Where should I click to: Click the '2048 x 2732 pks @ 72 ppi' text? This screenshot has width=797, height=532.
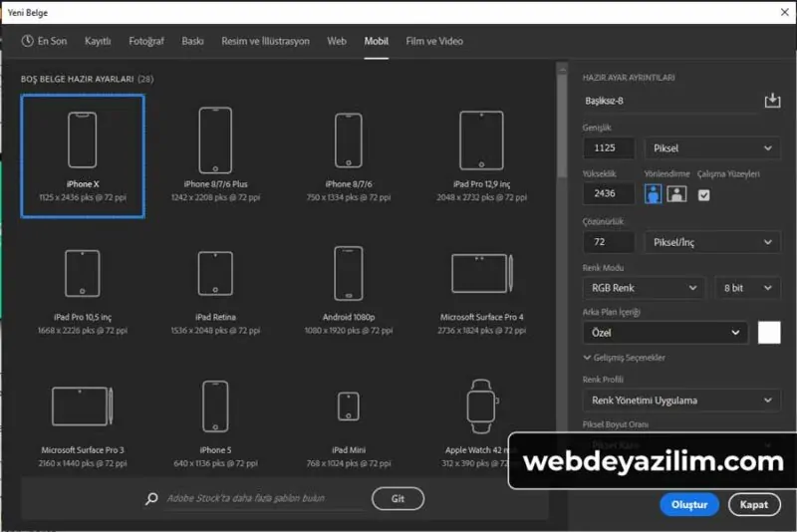482,197
